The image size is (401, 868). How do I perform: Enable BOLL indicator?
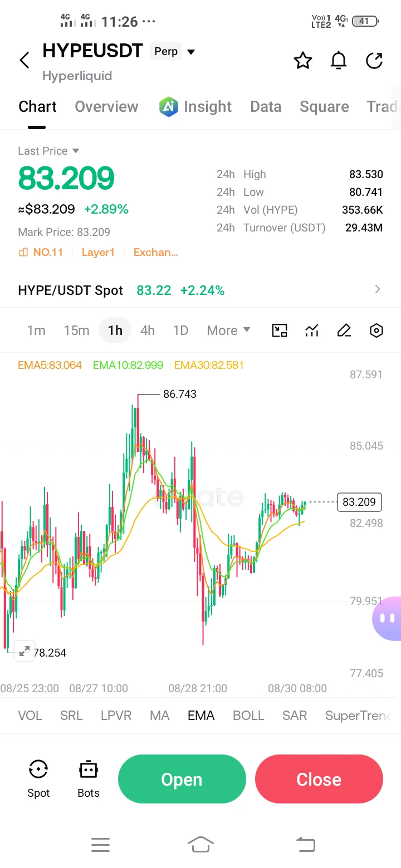[248, 716]
